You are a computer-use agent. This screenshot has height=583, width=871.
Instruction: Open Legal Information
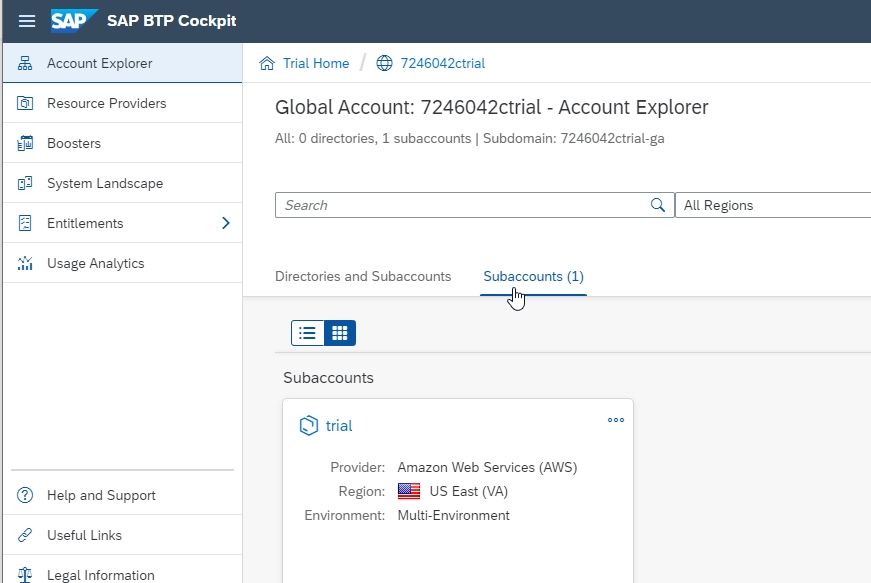pos(122,571)
